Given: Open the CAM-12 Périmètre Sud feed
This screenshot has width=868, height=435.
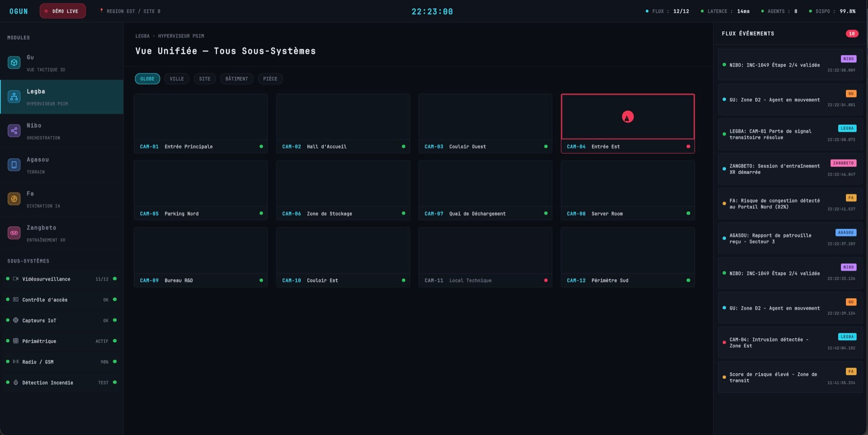Looking at the screenshot, I should 628,257.
